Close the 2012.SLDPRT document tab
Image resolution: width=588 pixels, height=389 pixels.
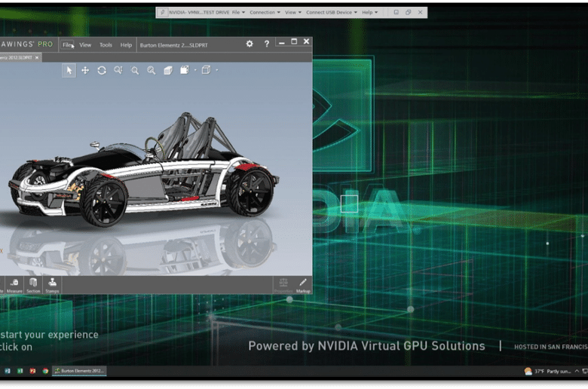coord(37,58)
